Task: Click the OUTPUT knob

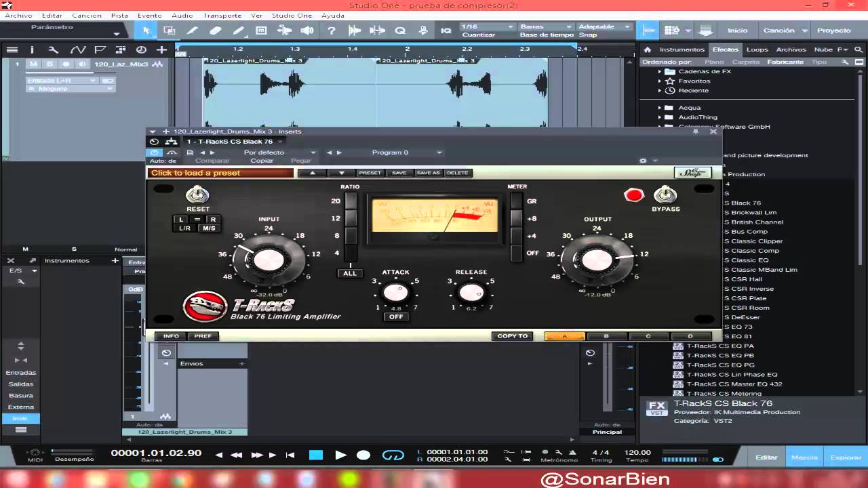Action: coord(597,260)
